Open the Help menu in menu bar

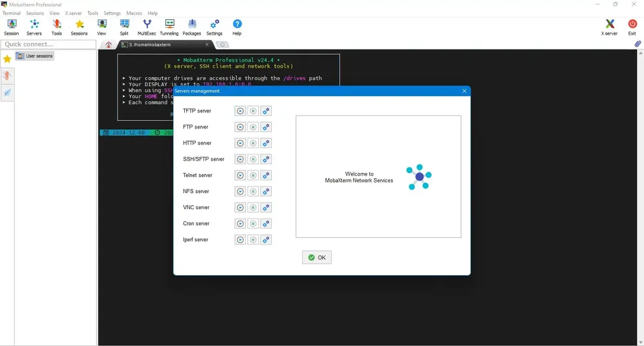(x=153, y=13)
